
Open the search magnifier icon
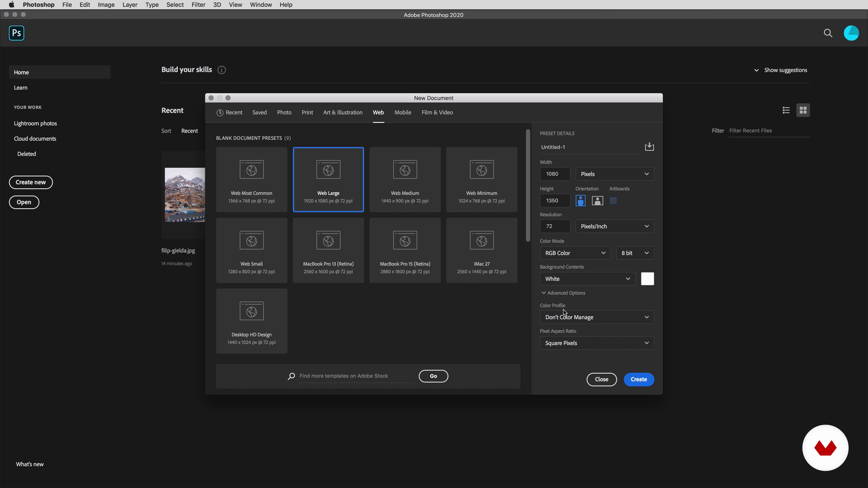[828, 33]
